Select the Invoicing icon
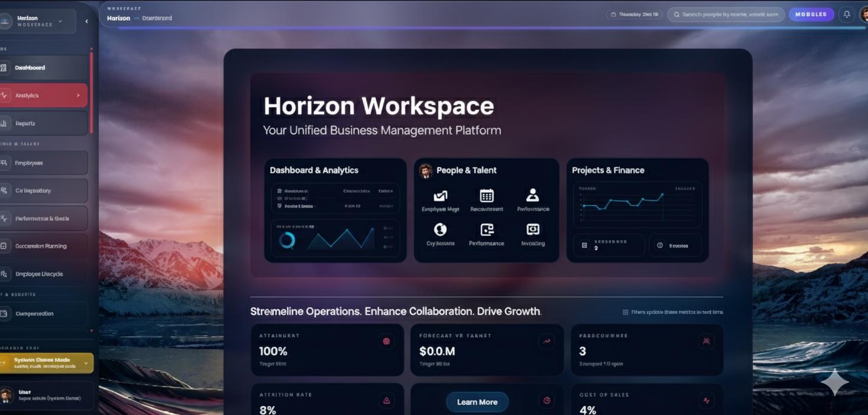Image resolution: width=868 pixels, height=415 pixels. tap(532, 229)
